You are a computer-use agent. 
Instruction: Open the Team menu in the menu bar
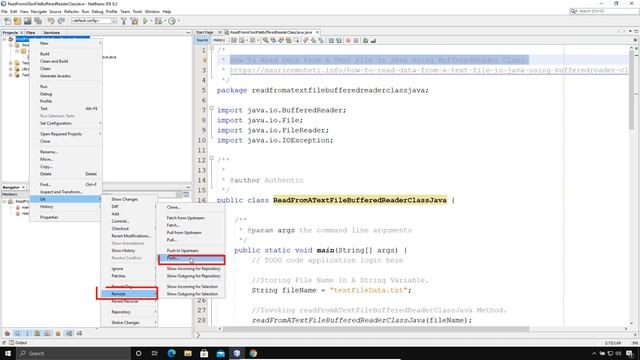[125, 11]
